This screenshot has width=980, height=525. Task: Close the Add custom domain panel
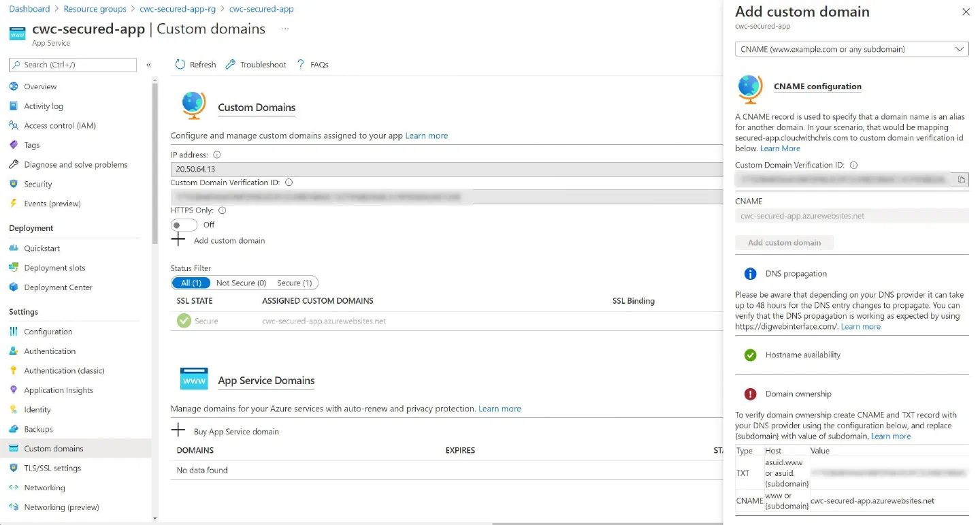966,12
